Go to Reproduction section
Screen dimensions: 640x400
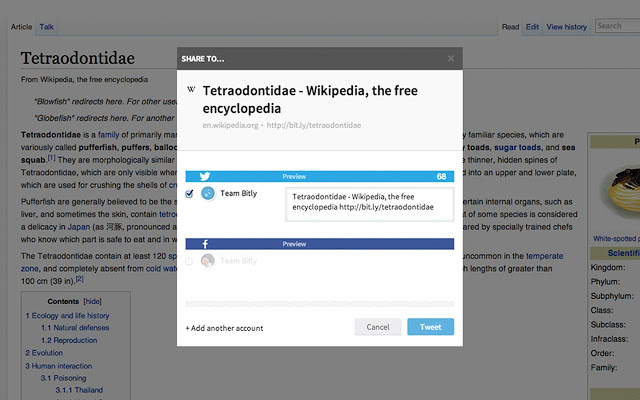(69, 340)
